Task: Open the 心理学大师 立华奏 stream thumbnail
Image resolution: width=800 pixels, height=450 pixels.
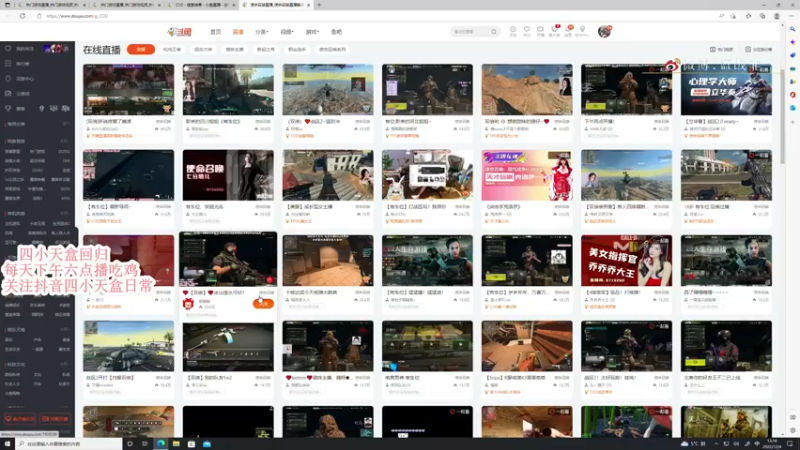Action: (726, 89)
